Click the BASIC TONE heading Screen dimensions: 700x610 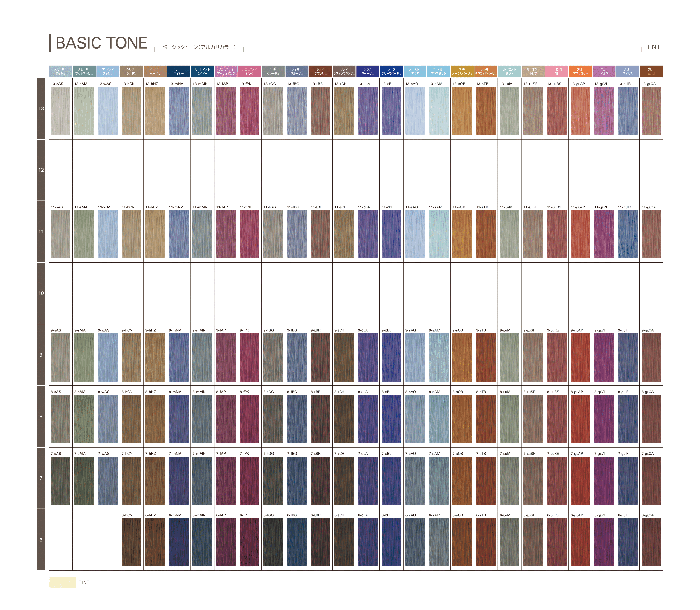point(101,43)
